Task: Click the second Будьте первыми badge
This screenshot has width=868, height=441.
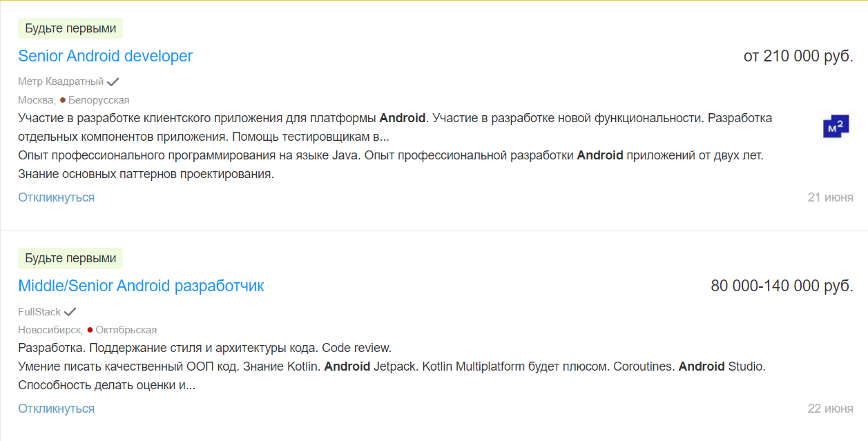Action: point(70,258)
